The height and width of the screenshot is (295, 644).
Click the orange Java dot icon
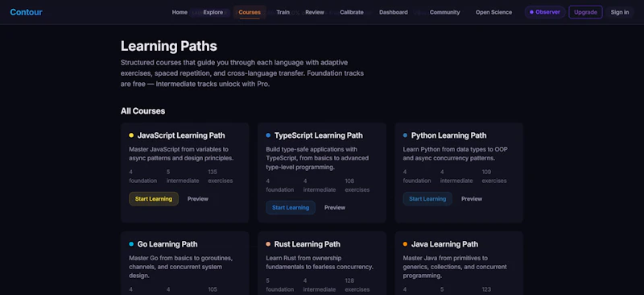(406, 244)
